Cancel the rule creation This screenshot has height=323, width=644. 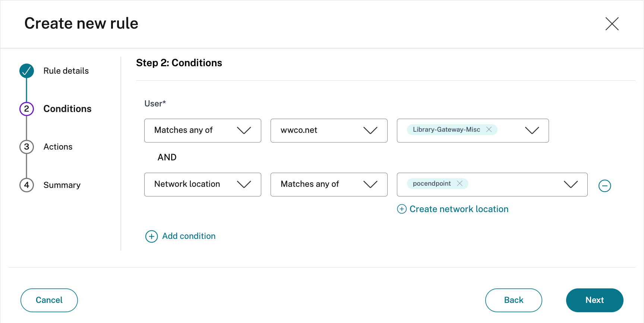(x=49, y=300)
